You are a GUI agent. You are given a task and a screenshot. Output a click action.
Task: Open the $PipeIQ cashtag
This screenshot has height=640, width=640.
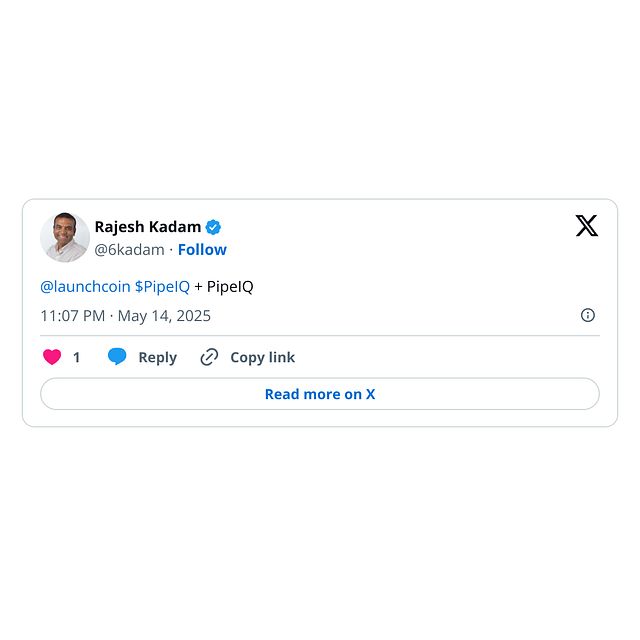pyautogui.click(x=162, y=287)
